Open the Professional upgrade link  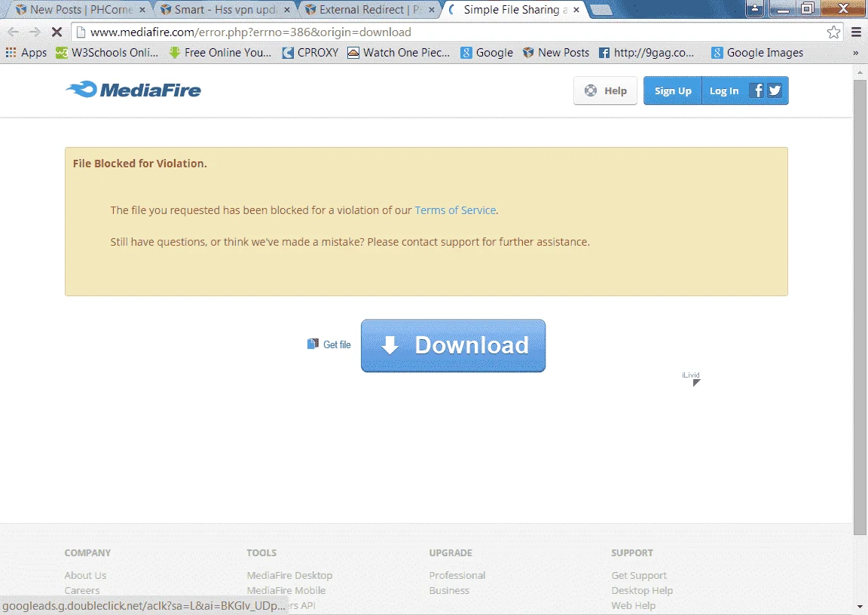pos(457,575)
